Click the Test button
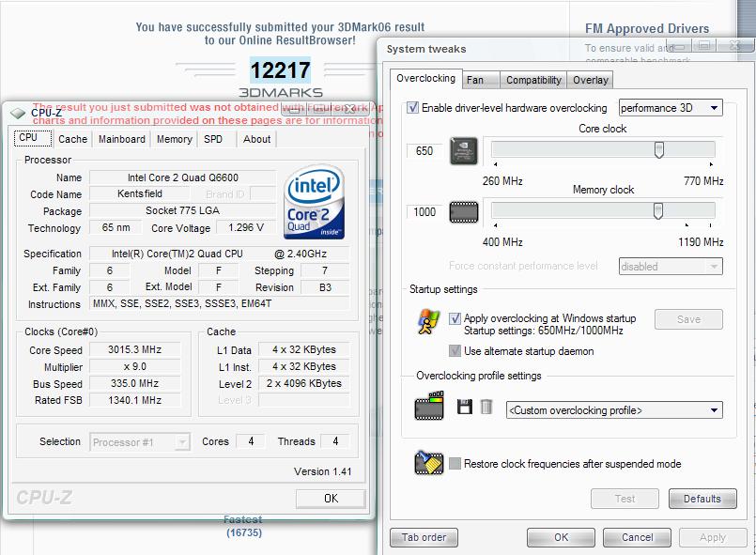This screenshot has height=555, width=756. tap(625, 499)
